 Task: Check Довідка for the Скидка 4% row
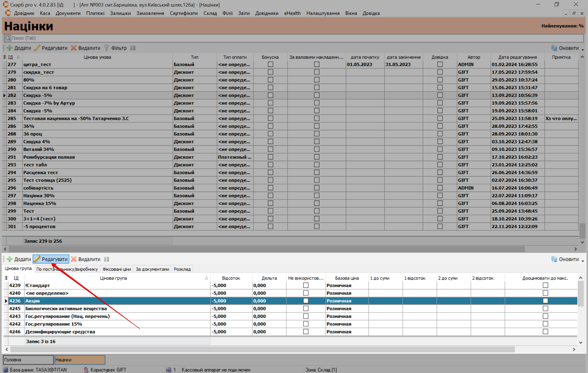click(x=440, y=142)
